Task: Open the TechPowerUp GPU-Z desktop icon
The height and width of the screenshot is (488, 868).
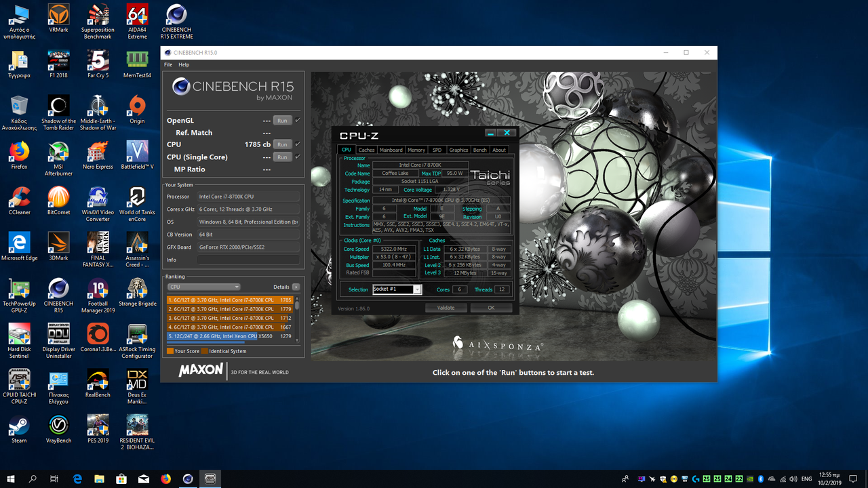Action: 19,295
